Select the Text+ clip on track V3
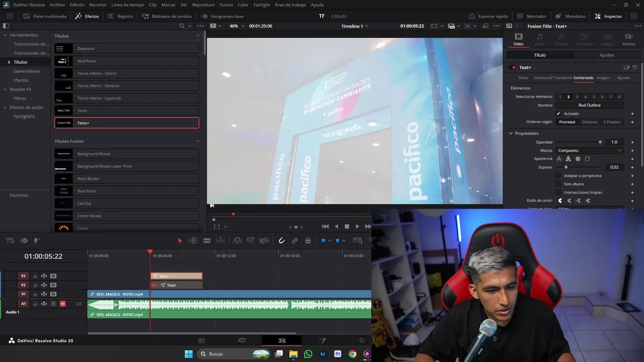644x362 pixels. click(x=177, y=276)
